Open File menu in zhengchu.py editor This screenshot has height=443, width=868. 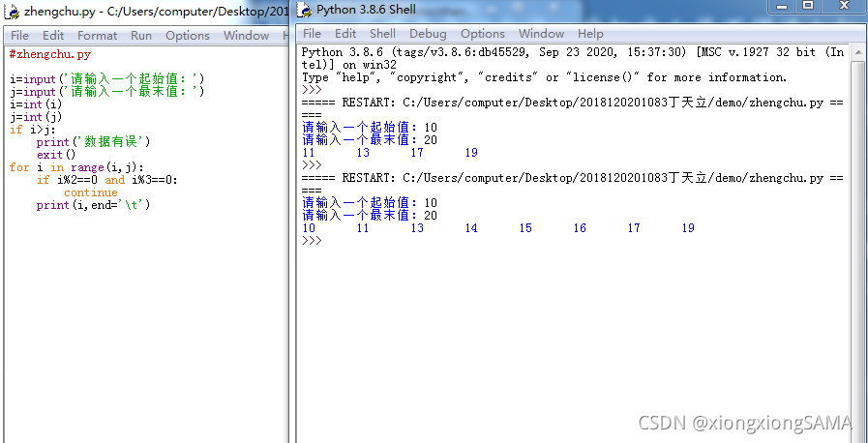tap(20, 36)
